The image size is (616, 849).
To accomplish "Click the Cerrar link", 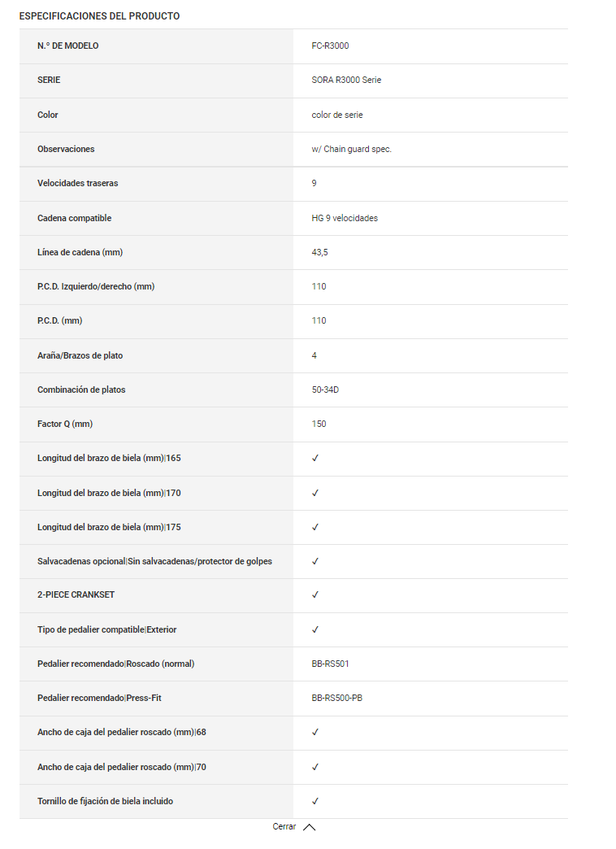I will [284, 826].
